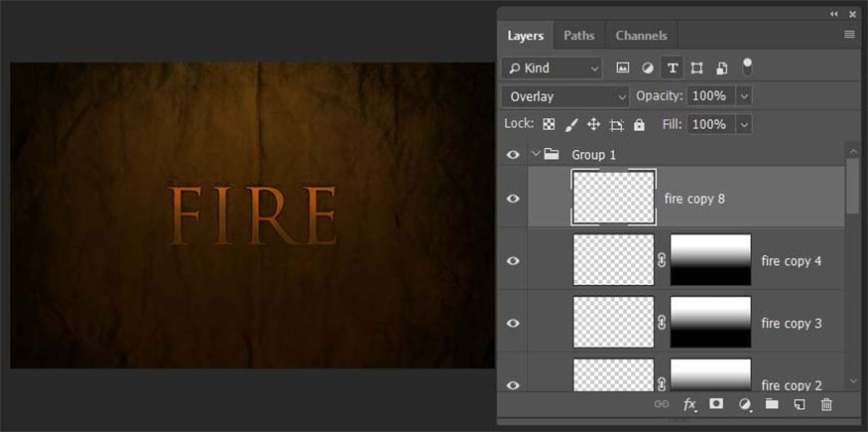This screenshot has width=868, height=432.
Task: Add a layer mask
Action: coord(716,404)
